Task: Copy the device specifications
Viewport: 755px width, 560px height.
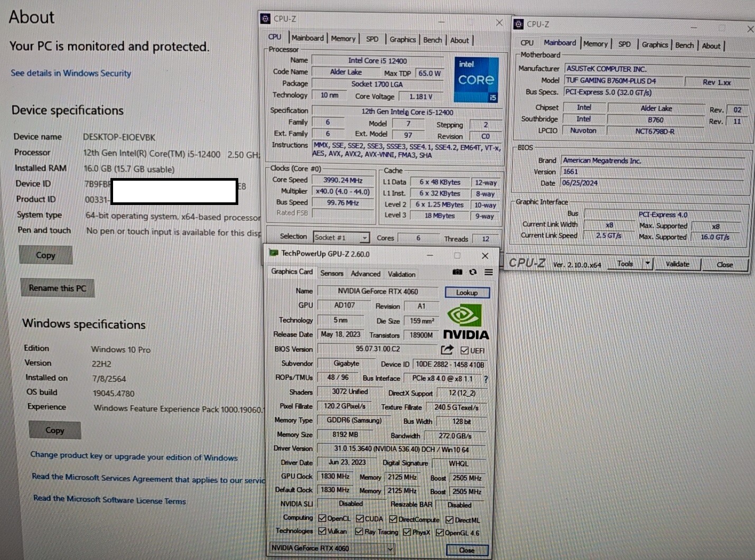Action: point(45,255)
